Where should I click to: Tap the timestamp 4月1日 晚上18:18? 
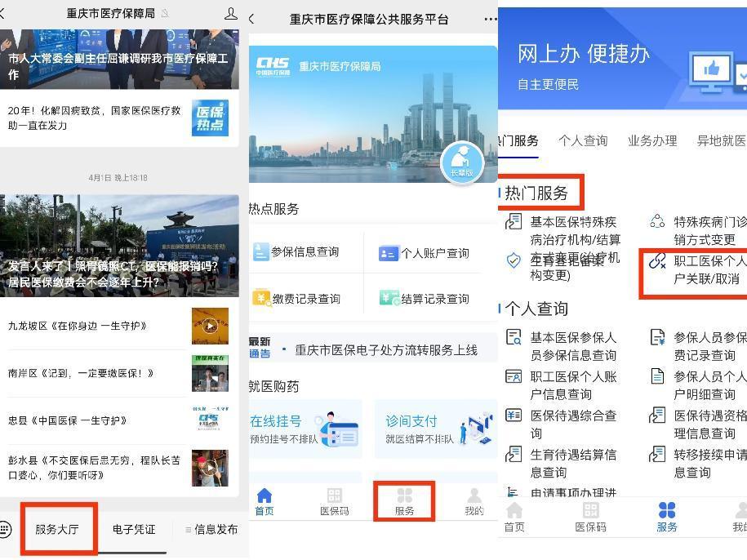pyautogui.click(x=118, y=178)
